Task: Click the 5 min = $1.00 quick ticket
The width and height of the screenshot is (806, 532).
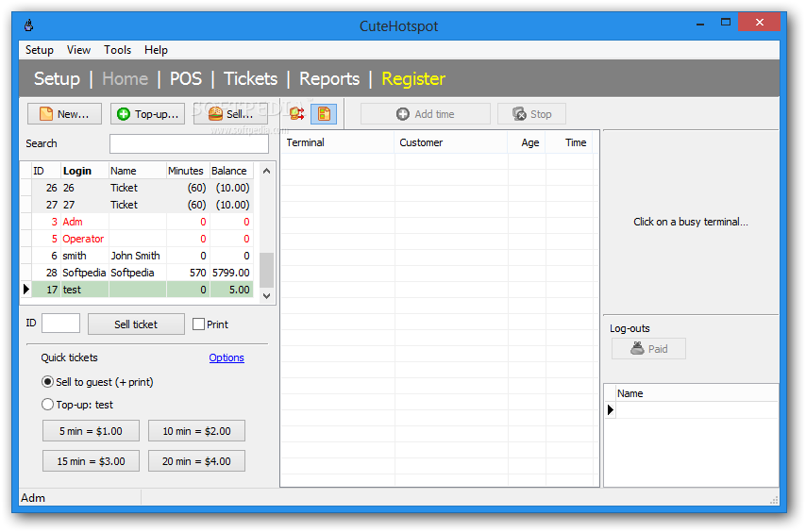Action: (x=91, y=431)
